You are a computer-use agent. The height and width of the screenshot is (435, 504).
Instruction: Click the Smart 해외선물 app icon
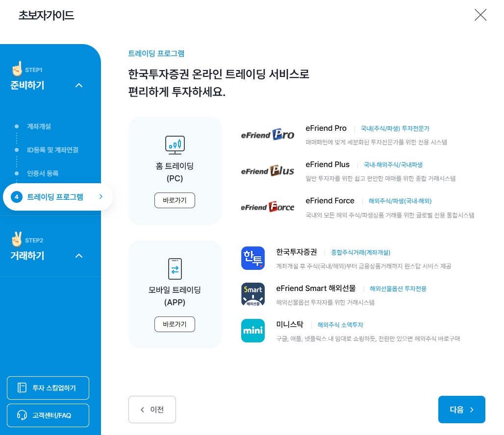point(253,294)
